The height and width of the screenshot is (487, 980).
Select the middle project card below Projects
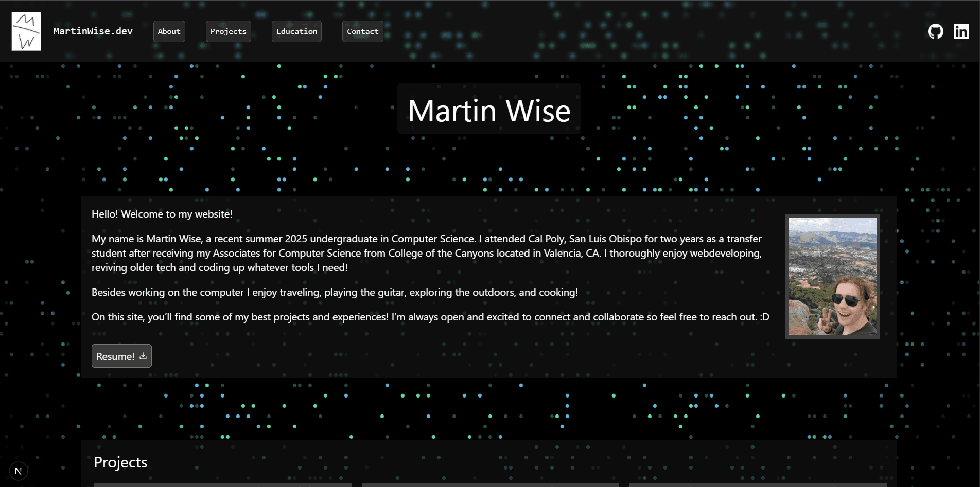point(490,484)
